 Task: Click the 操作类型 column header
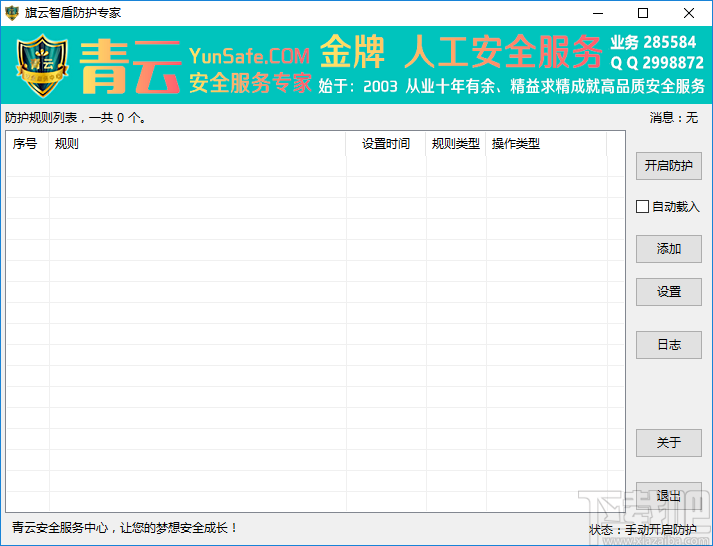pyautogui.click(x=547, y=144)
